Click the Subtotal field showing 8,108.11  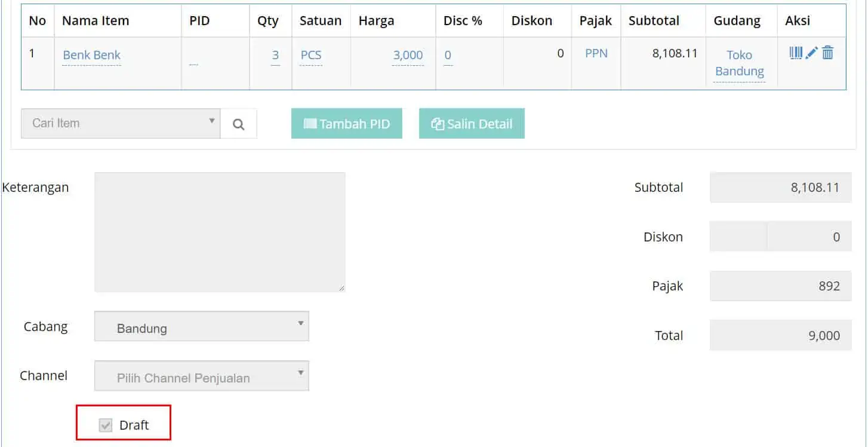[781, 188]
